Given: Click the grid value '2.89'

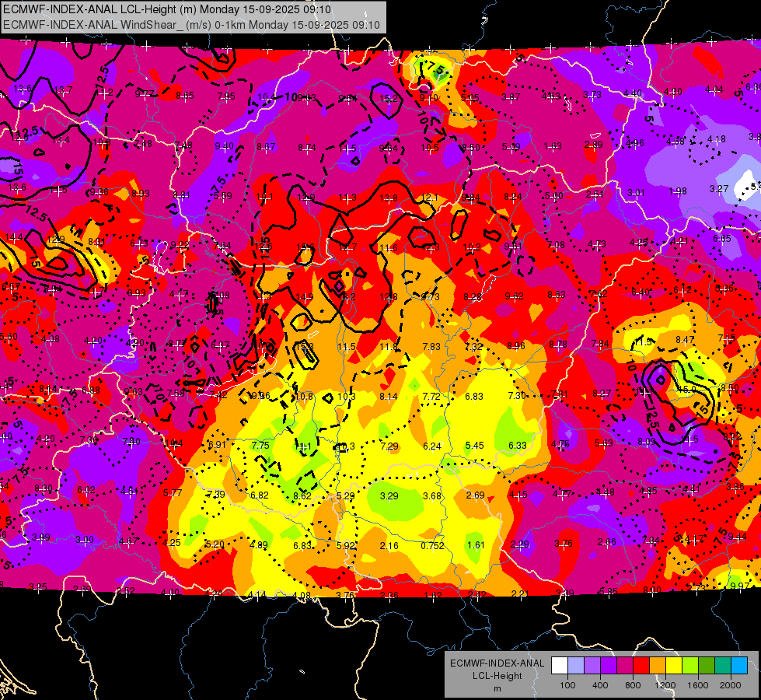Looking at the screenshot, I should click(594, 145).
